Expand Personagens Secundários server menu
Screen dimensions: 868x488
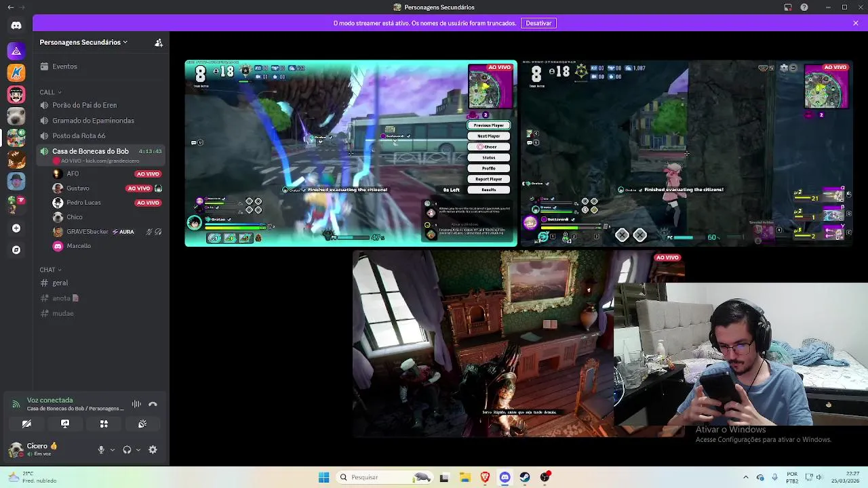[83, 42]
